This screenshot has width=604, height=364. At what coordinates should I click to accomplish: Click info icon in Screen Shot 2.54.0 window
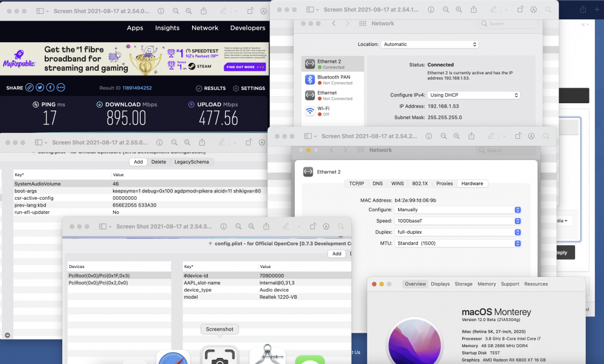(x=161, y=11)
